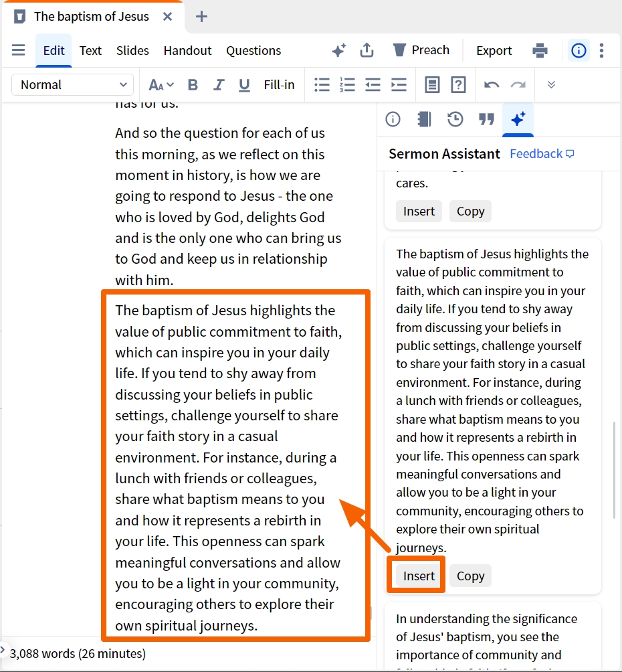Click the share upload icon
The height and width of the screenshot is (672, 622).
pos(367,50)
